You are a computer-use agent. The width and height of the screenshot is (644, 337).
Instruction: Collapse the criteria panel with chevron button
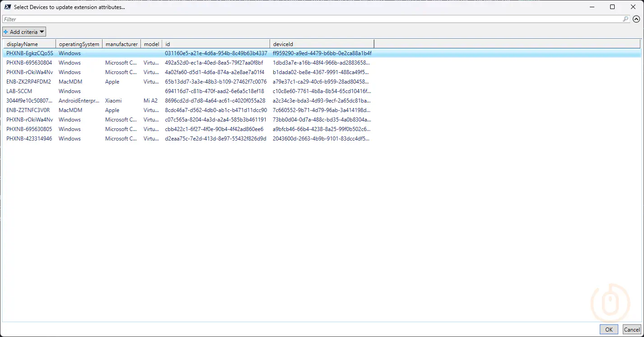point(636,19)
